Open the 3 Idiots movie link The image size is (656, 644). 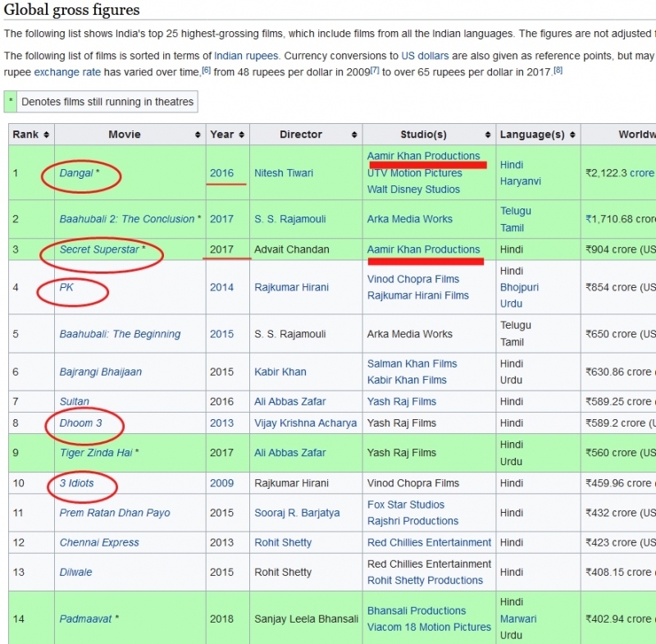click(x=76, y=483)
